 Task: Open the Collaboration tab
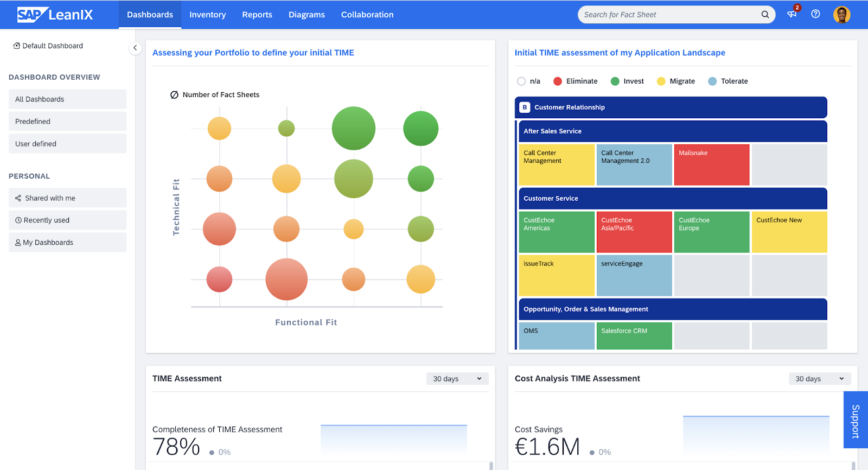[x=367, y=15]
